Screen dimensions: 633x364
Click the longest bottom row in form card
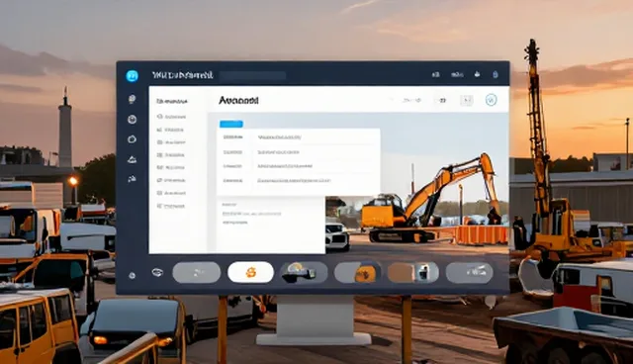click(295, 180)
